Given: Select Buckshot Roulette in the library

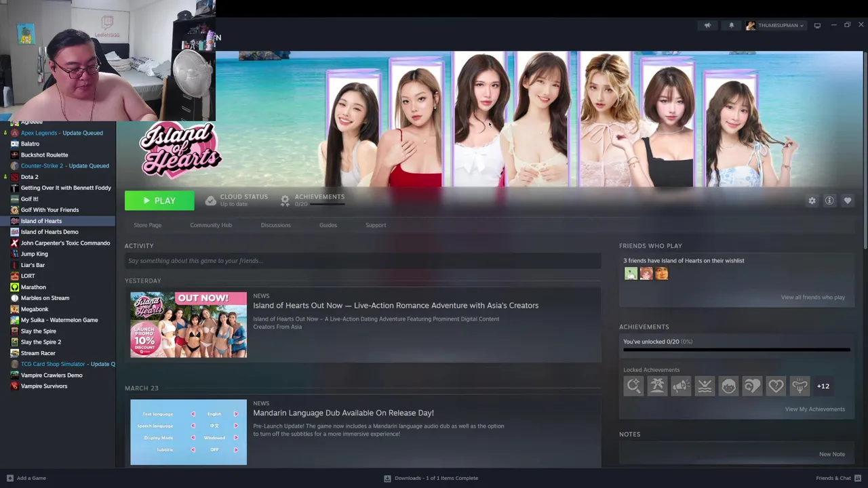Looking at the screenshot, I should pos(44,155).
